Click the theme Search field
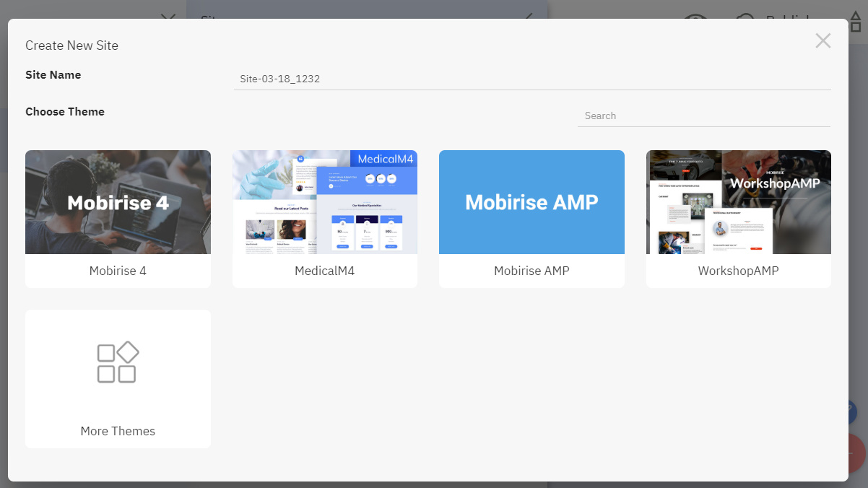This screenshot has height=488, width=868. pos(704,116)
